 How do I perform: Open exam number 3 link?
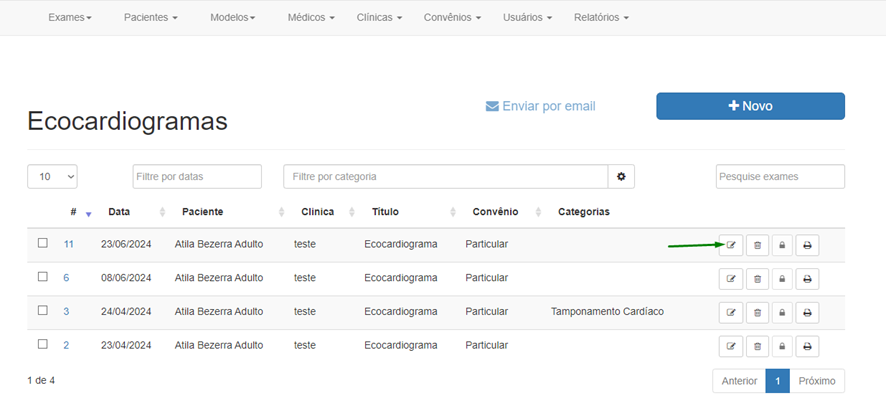(66, 312)
